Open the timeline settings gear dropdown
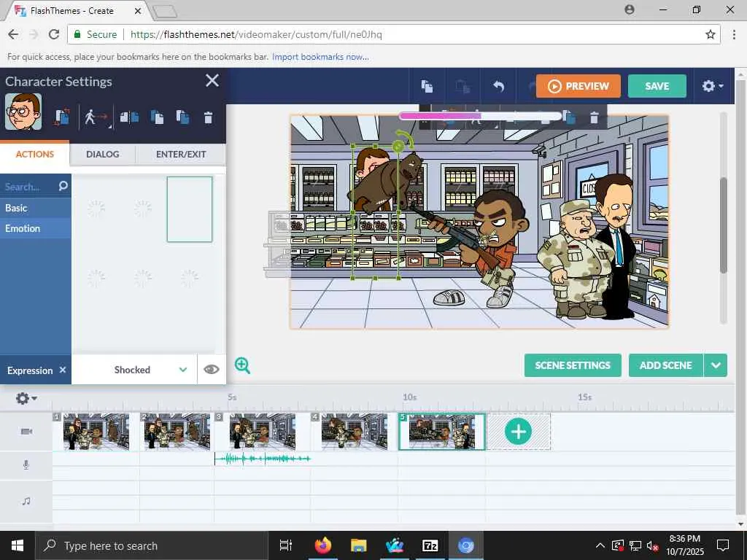Viewport: 747px width, 560px height. [x=26, y=398]
